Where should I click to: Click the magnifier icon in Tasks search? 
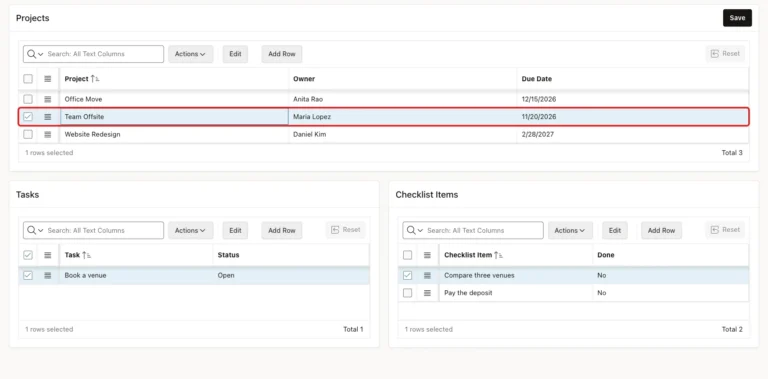[32, 230]
